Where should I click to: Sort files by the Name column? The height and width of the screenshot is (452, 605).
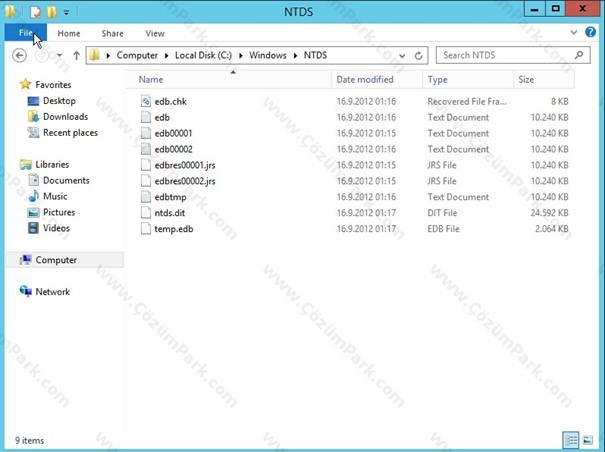[151, 80]
